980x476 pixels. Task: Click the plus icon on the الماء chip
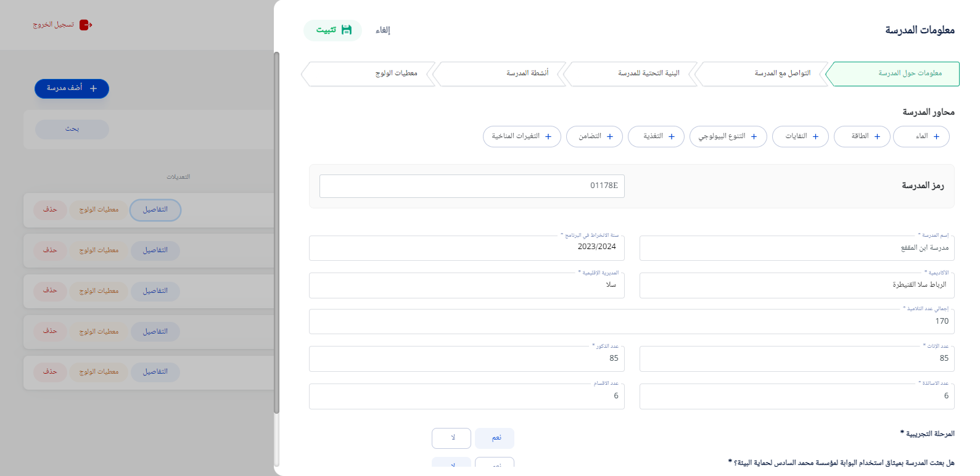coord(936,137)
